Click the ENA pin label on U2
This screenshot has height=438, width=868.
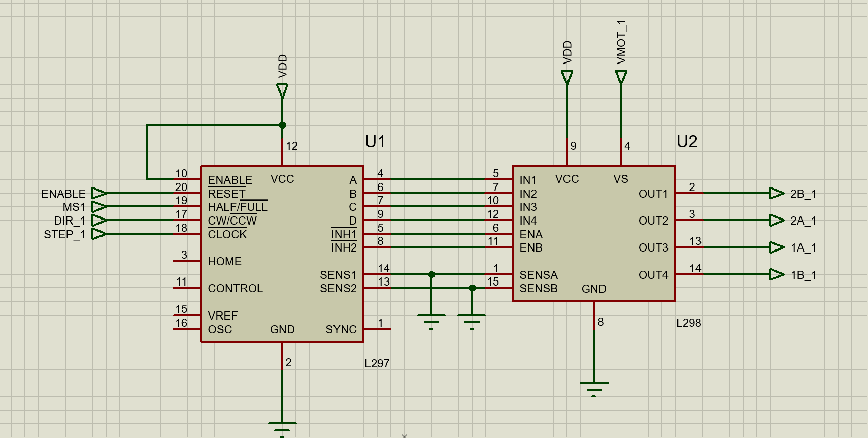(531, 234)
